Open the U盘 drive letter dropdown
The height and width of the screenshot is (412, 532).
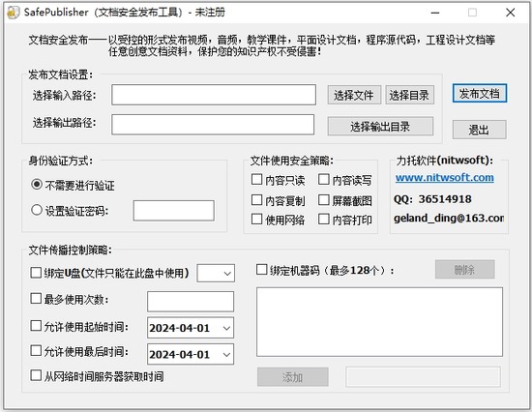(216, 273)
